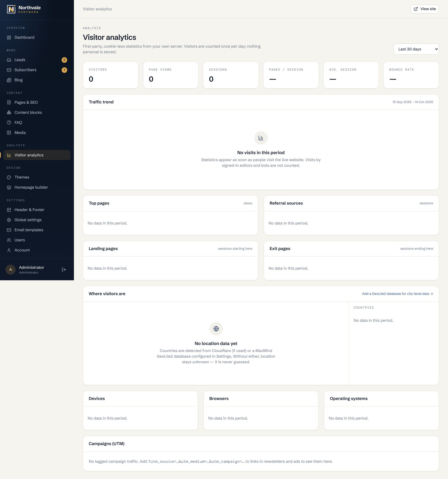Viewport: 448px width, 479px height.
Task: Click the Visitors stat card
Action: tap(111, 75)
